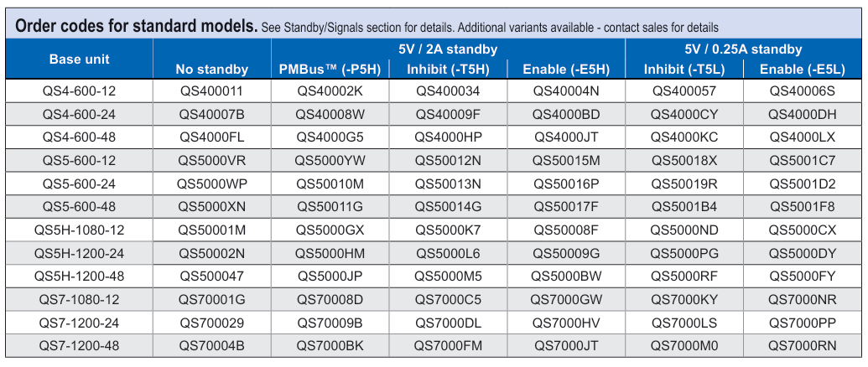Select the Base unit column header
This screenshot has width=868, height=367.
79,59
